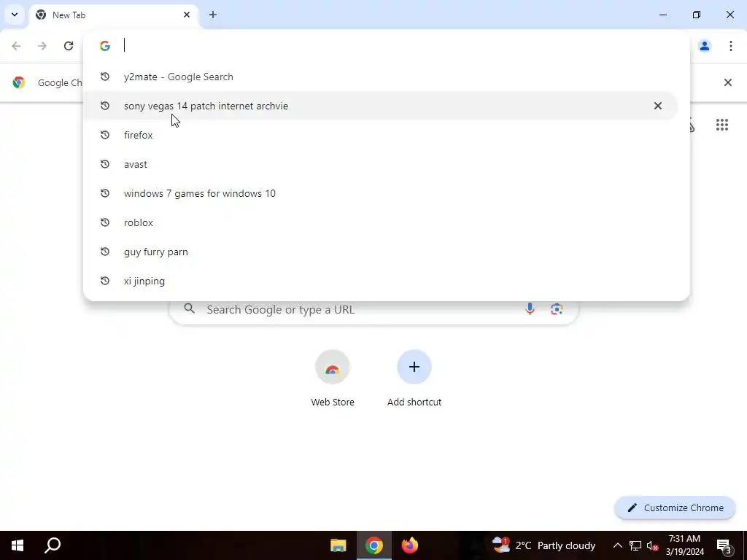Launch Firefox from the taskbar
Viewport: 747px width, 560px height.
click(x=410, y=545)
